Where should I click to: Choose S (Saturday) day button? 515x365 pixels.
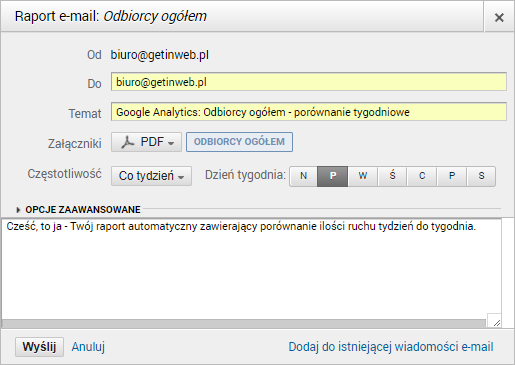point(481,176)
